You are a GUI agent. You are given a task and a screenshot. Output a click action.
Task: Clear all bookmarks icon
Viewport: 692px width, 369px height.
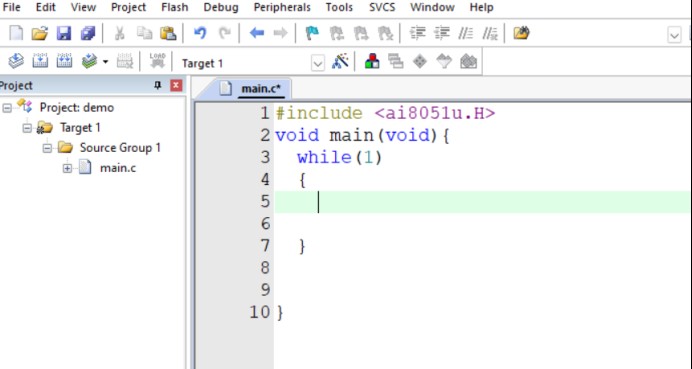click(385, 33)
